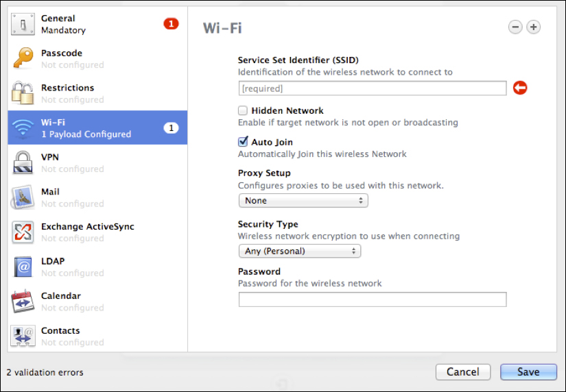Screen dimensions: 566x392
Task: Enable the Hidden Network checkbox
Action: point(243,110)
